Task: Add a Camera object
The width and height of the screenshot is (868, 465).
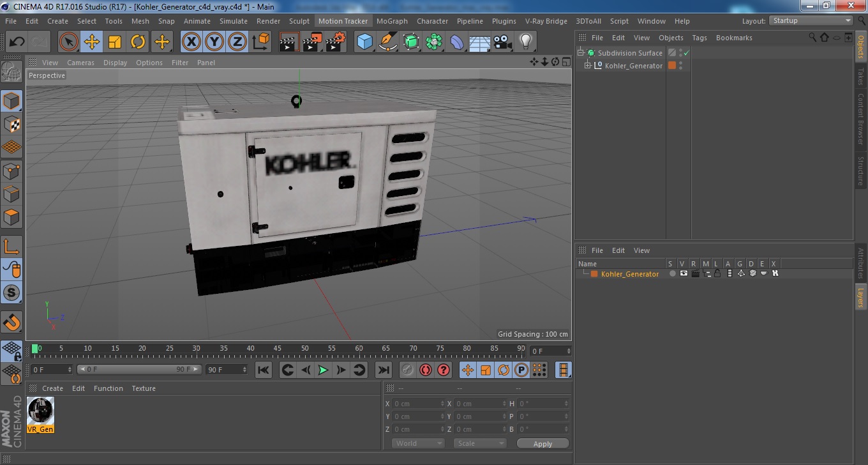Action: tap(503, 42)
